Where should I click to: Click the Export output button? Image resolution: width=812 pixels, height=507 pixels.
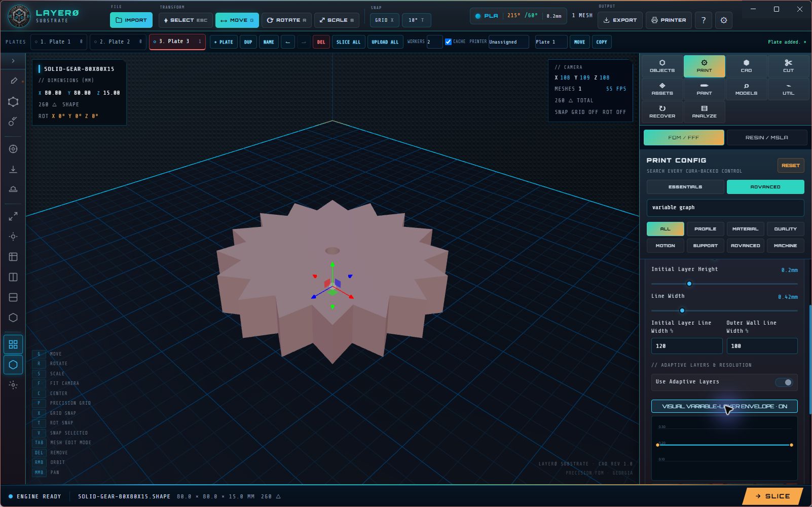point(620,20)
